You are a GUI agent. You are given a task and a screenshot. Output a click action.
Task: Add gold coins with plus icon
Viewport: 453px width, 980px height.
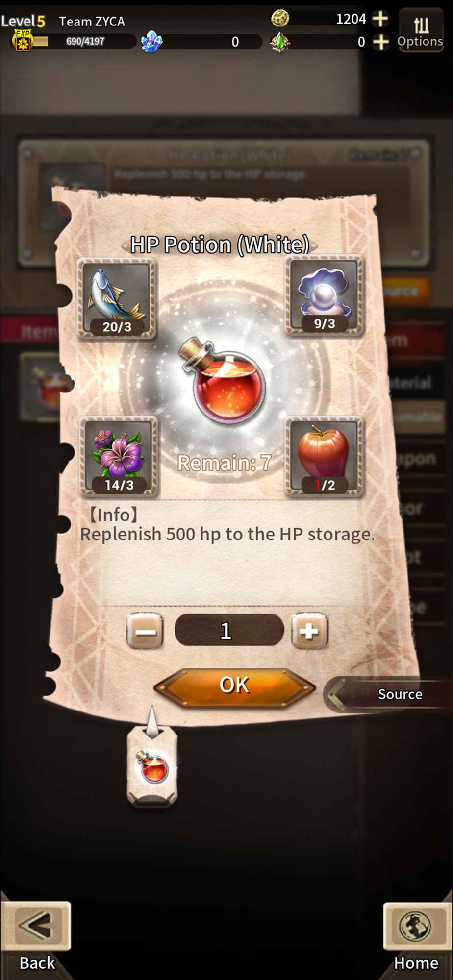[x=380, y=19]
